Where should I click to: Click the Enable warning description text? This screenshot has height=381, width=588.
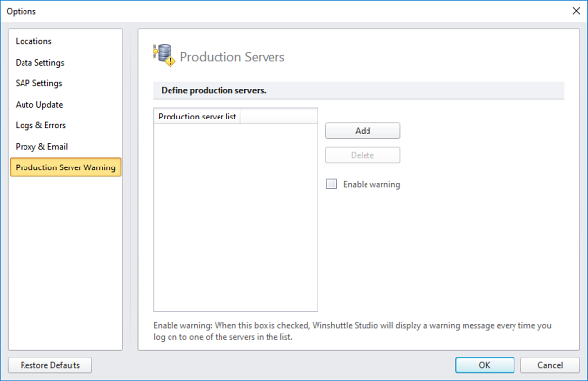[352, 331]
